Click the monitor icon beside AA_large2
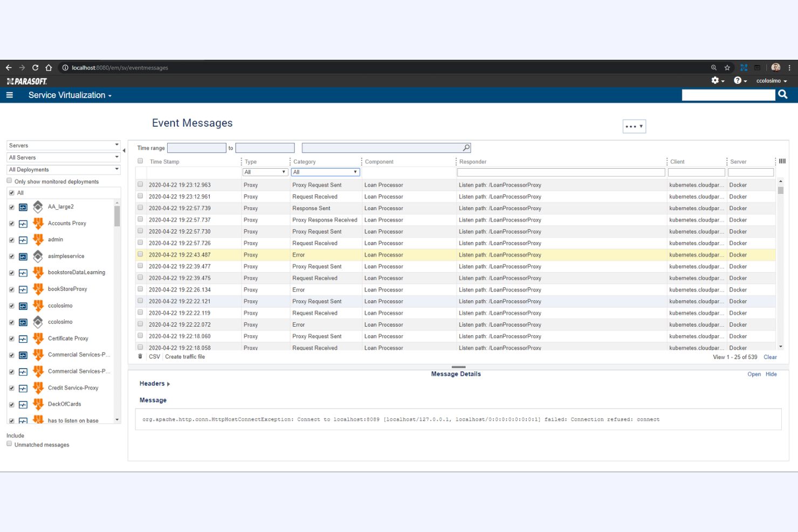The width and height of the screenshot is (798, 532). click(23, 207)
